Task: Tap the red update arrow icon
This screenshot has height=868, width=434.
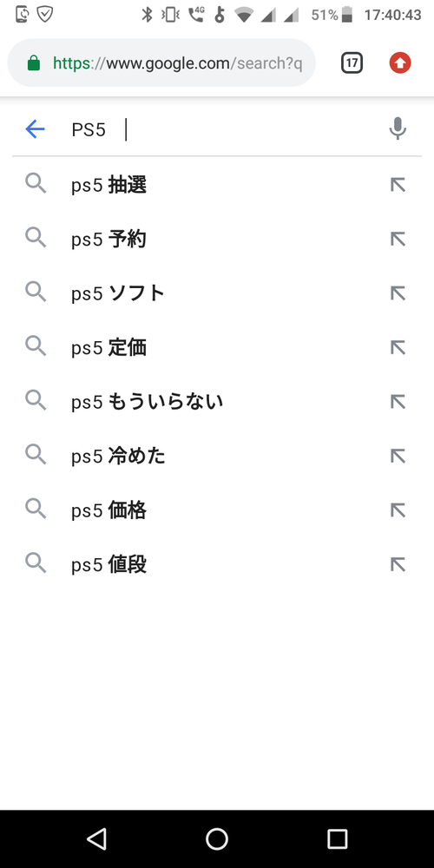Action: click(x=399, y=63)
